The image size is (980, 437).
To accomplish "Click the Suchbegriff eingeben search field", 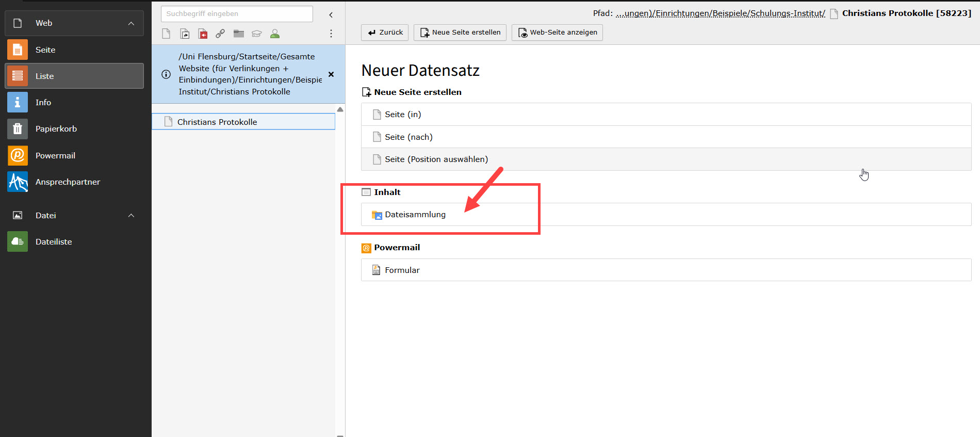I will point(237,14).
